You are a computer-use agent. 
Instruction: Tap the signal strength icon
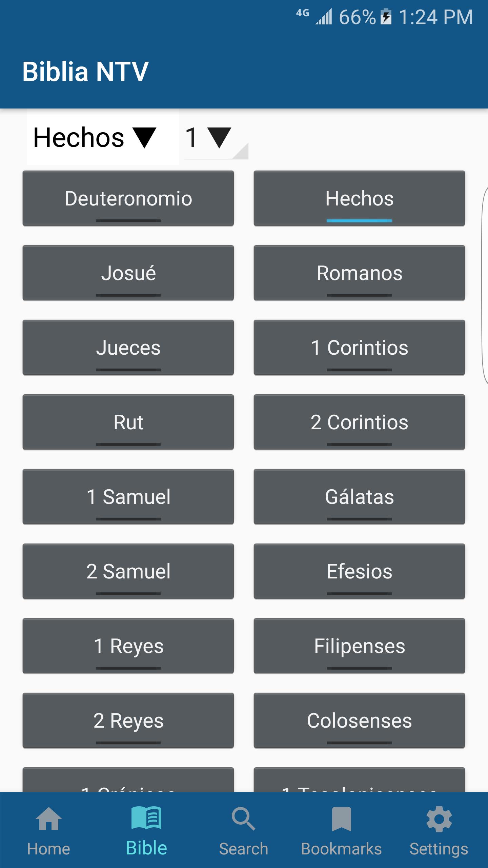point(324,17)
